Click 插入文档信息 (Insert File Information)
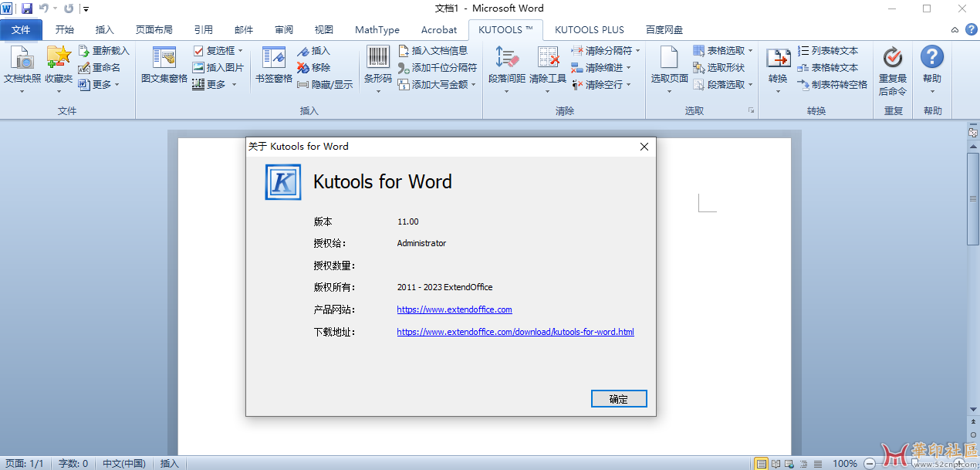Screen dimensions: 980x470 pyautogui.click(x=433, y=50)
